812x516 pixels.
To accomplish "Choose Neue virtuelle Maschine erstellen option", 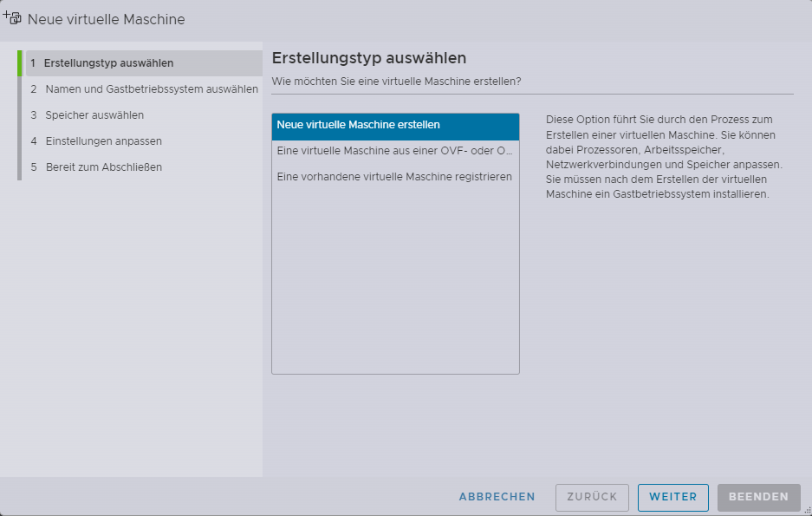I will tap(395, 126).
